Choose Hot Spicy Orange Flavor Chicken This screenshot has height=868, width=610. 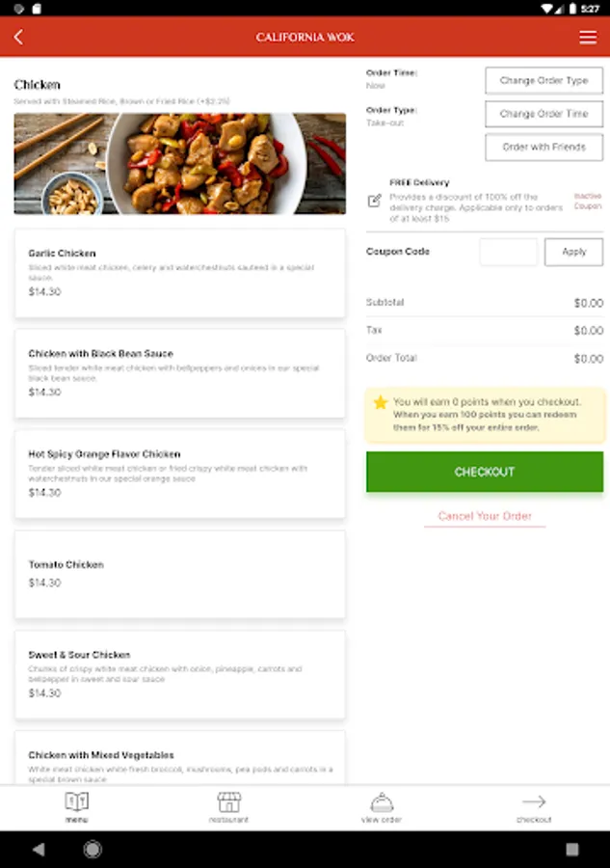click(x=180, y=474)
